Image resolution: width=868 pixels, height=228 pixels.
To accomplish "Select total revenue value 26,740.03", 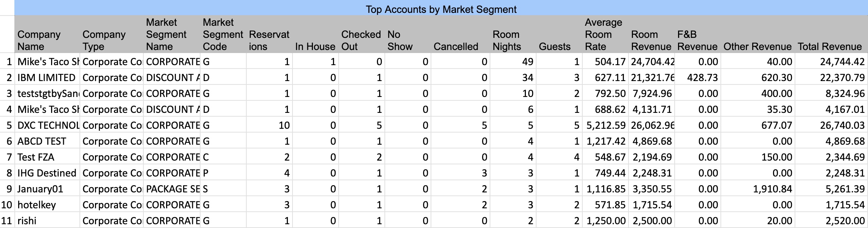I will click(842, 125).
